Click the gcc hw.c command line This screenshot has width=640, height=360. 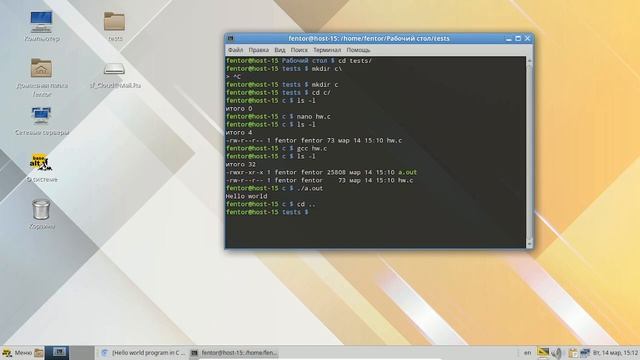coord(276,148)
